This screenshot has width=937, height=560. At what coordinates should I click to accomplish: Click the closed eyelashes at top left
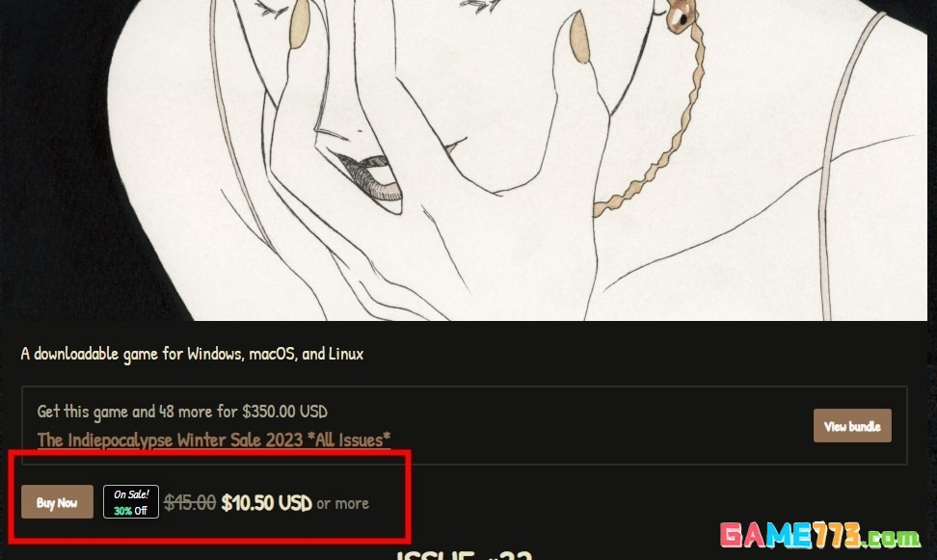click(272, 7)
